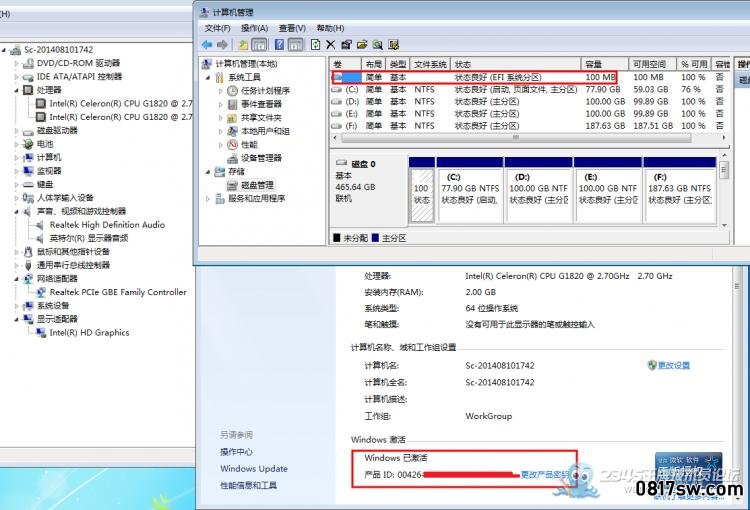Expand the 服务和应用程序 tree node

click(x=208, y=199)
